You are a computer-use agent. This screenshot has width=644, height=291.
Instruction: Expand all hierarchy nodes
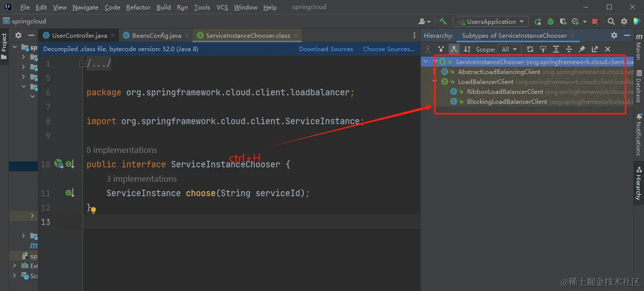556,49
